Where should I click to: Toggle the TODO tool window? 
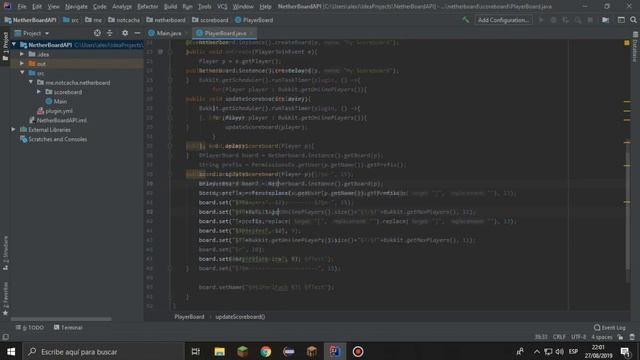[x=30, y=327]
